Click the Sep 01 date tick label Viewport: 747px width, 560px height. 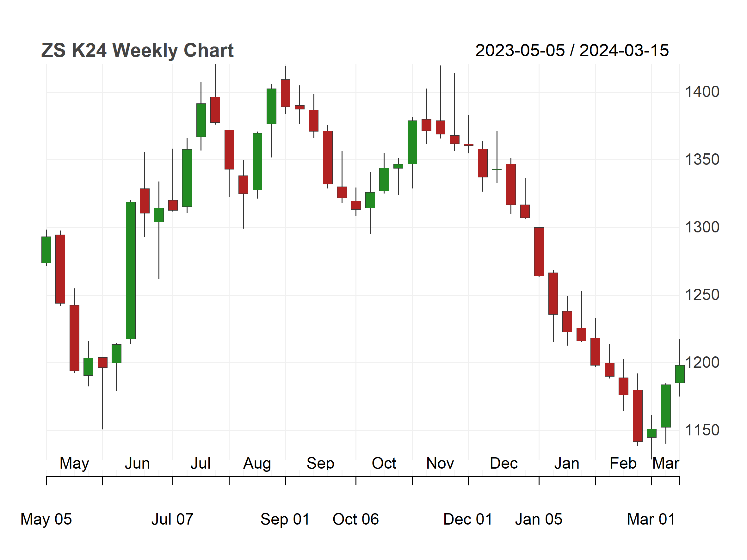coord(285,520)
